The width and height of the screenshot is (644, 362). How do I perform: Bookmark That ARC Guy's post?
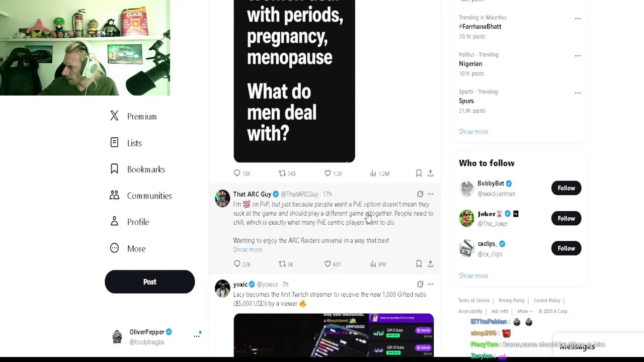[x=419, y=264]
